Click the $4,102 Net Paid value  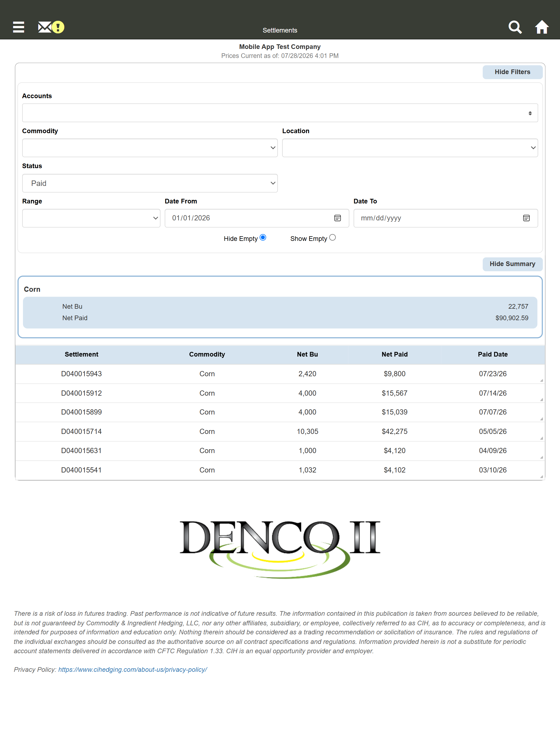(395, 470)
